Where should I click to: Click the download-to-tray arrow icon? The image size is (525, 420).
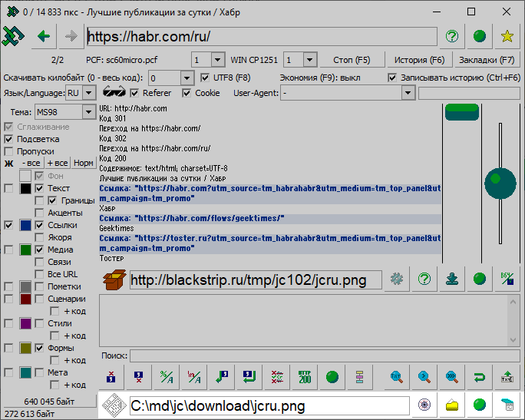click(x=452, y=279)
